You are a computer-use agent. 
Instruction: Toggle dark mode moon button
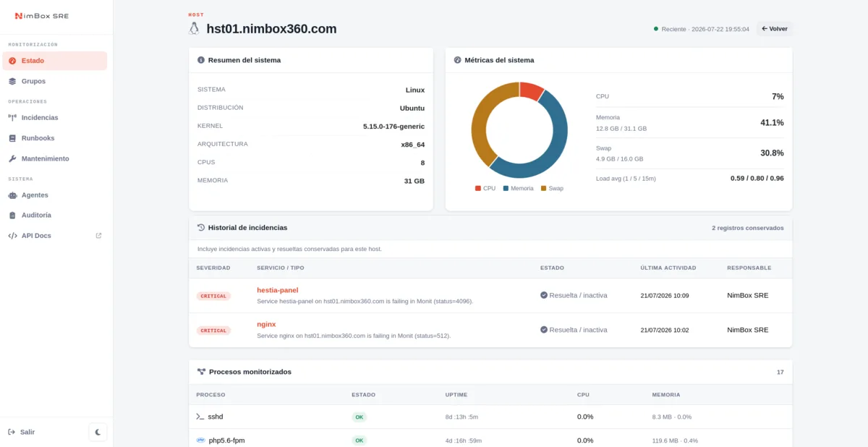click(x=98, y=432)
